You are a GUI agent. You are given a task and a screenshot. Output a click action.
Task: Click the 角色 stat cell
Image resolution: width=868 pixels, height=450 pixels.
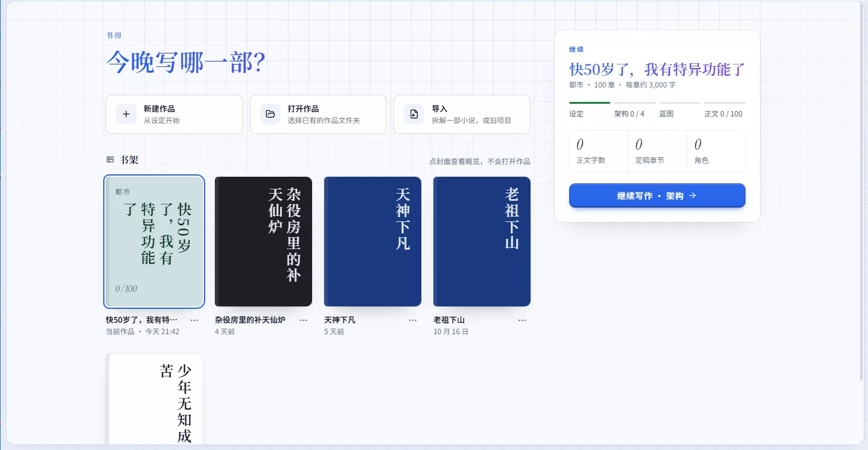[716, 151]
